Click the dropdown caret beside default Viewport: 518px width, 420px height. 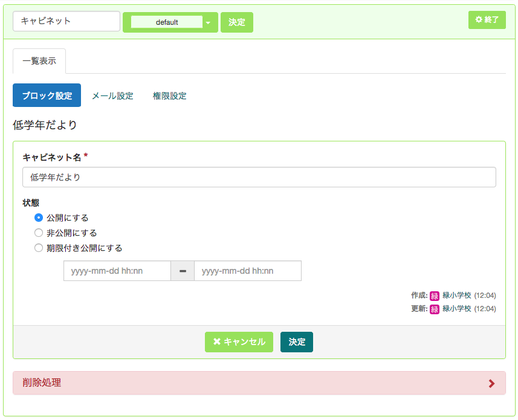[x=208, y=23]
